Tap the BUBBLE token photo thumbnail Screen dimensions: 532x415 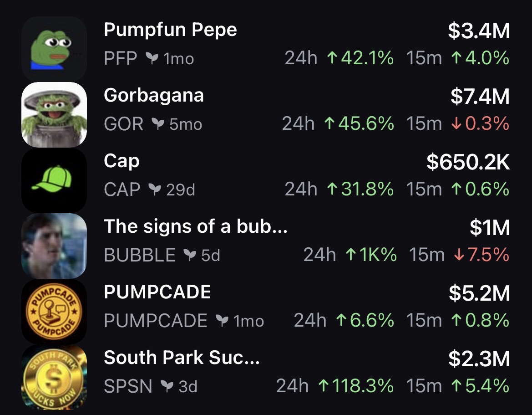tap(54, 246)
